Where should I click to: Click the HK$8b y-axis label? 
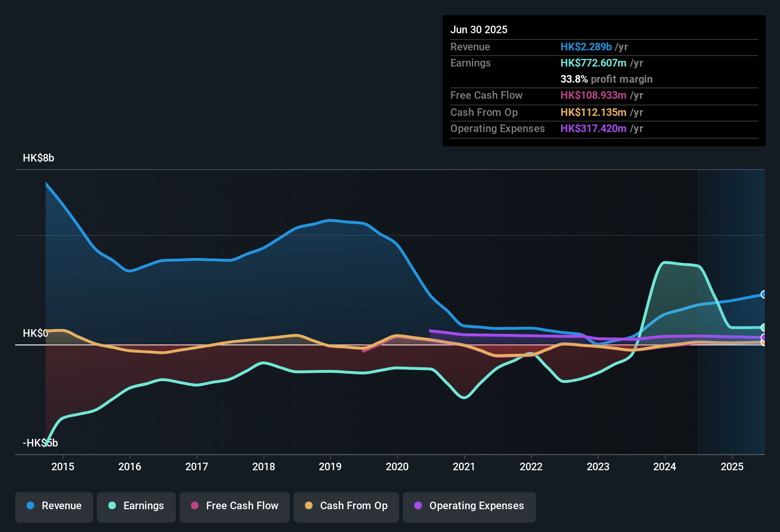pos(38,158)
